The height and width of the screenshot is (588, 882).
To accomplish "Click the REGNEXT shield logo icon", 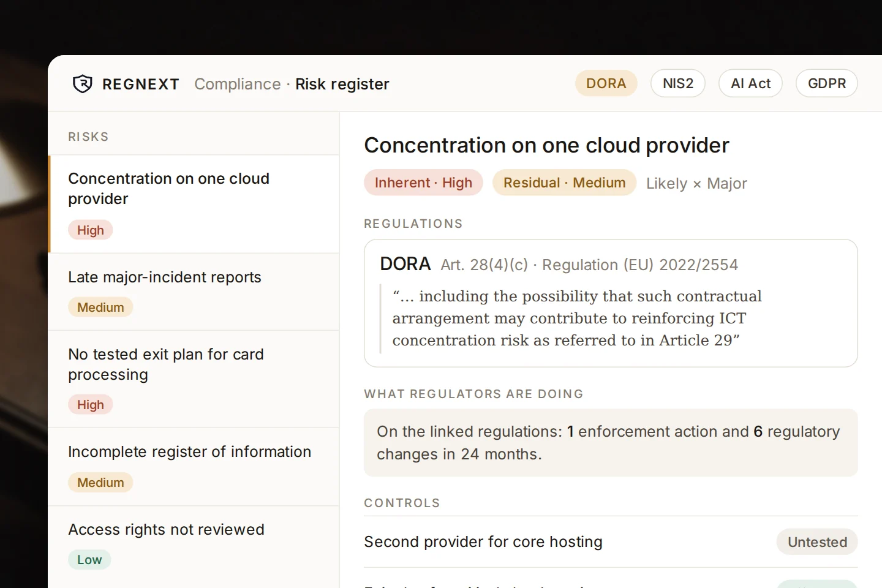I will (83, 84).
